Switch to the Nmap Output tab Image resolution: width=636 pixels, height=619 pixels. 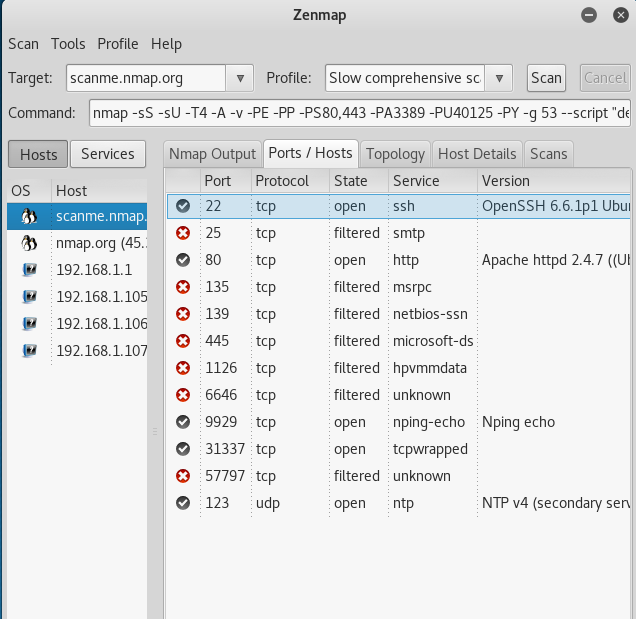pyautogui.click(x=213, y=154)
